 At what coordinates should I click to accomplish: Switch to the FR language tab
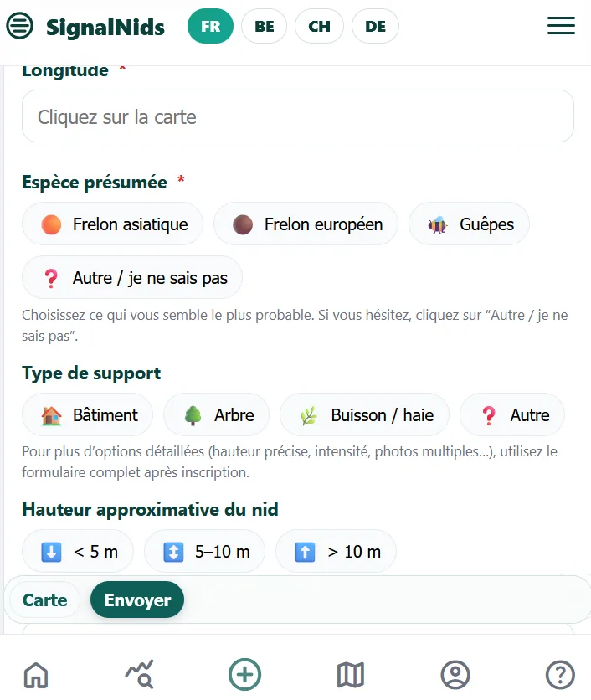tap(210, 26)
